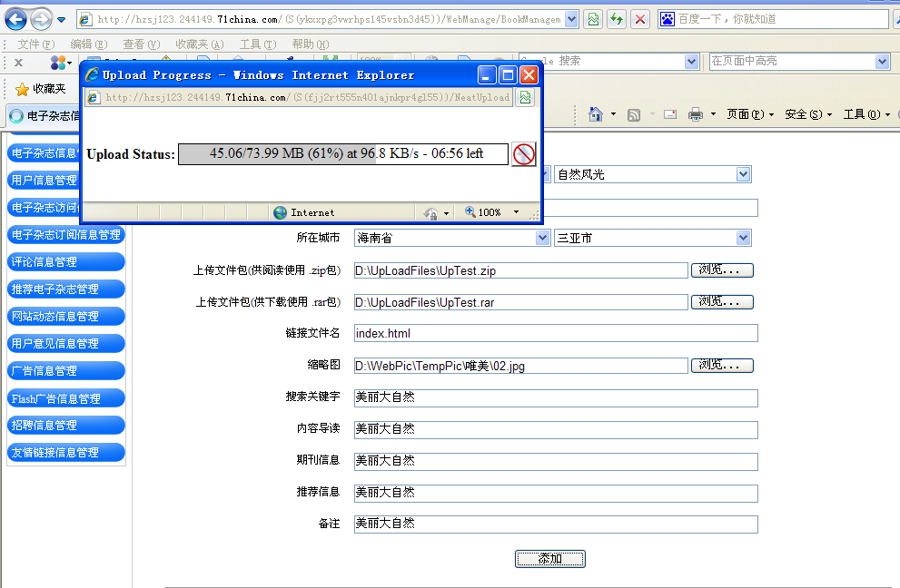Open 广告信息管理 in sidebar
Screen dimensions: 900x588
66,370
